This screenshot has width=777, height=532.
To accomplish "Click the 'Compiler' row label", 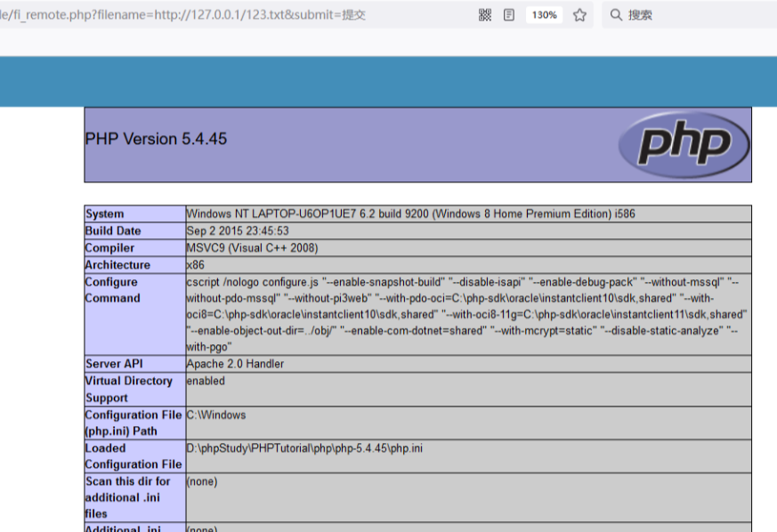I will pos(109,247).
